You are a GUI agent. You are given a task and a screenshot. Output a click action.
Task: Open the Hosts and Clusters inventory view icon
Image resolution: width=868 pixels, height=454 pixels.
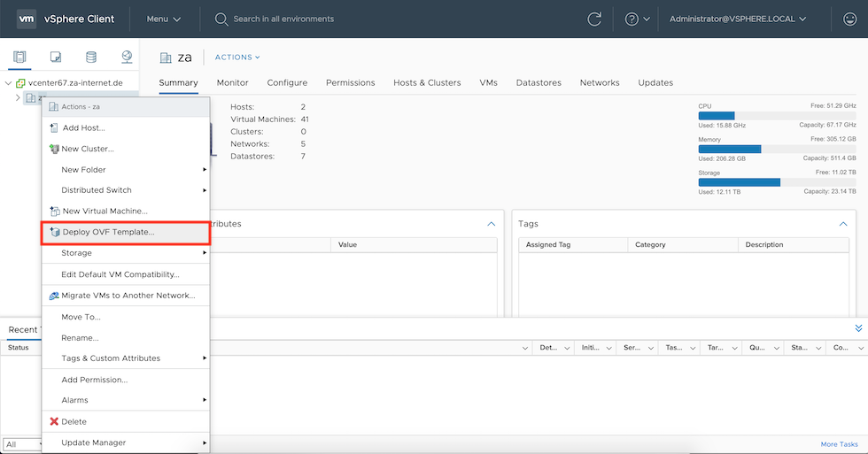[19, 57]
